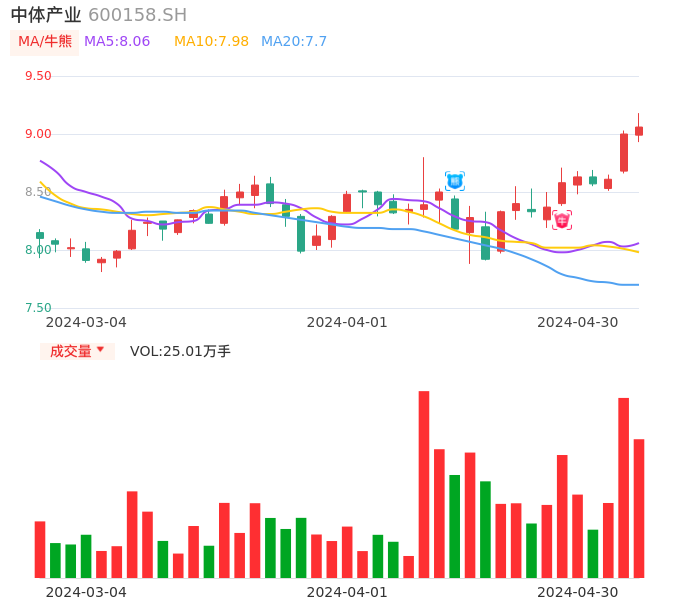This screenshot has height=606, width=686.
Task: Click the 9.50 price axis label
Action: pos(37,76)
